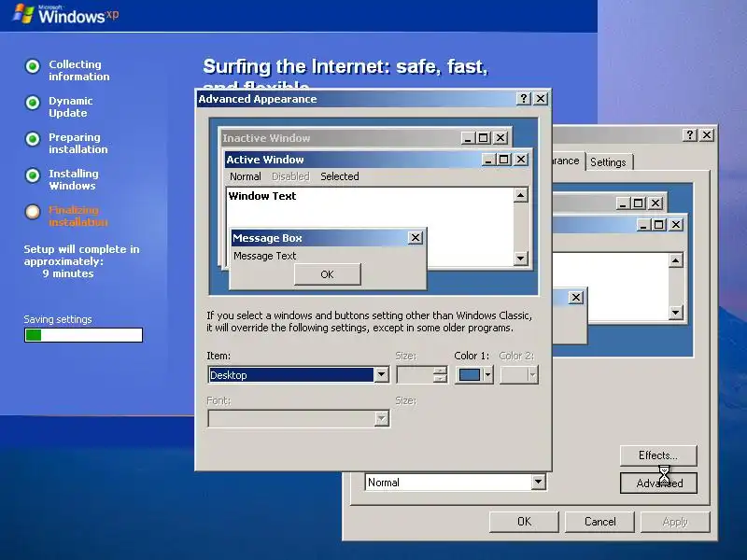Image resolution: width=747 pixels, height=560 pixels.
Task: Click Inactive Window maximize icon in preview
Action: coord(483,138)
